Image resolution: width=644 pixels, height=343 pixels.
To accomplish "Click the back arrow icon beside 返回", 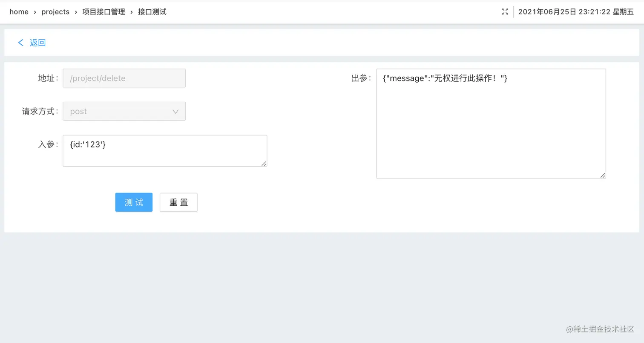I will [x=20, y=43].
